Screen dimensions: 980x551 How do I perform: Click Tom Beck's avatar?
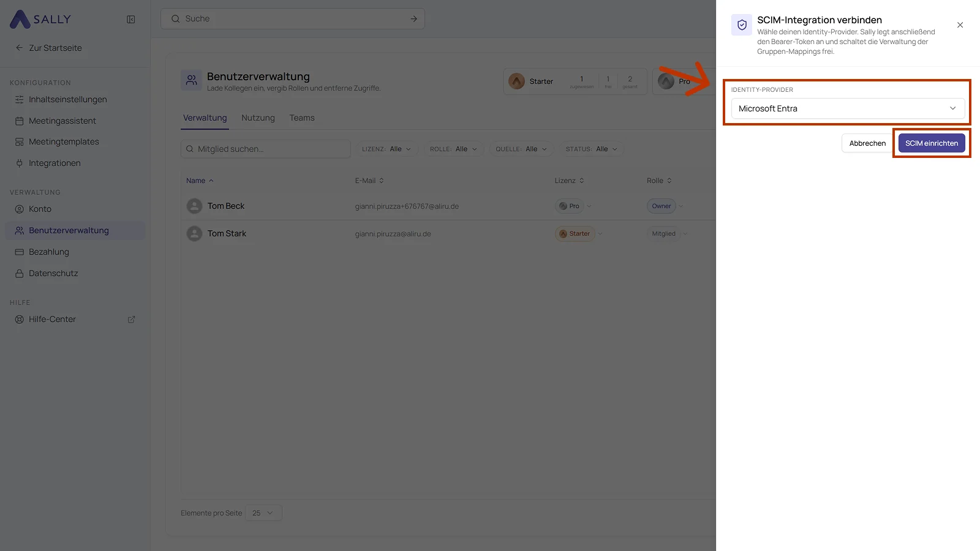tap(194, 206)
